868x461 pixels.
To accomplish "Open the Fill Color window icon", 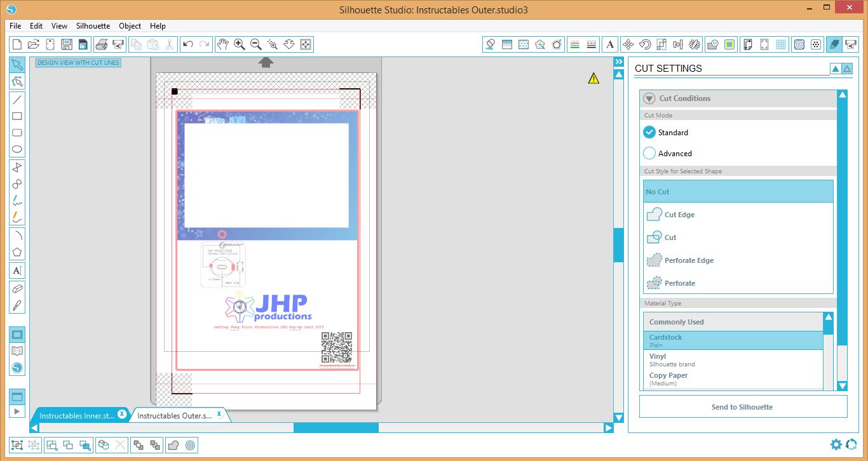I will [490, 44].
